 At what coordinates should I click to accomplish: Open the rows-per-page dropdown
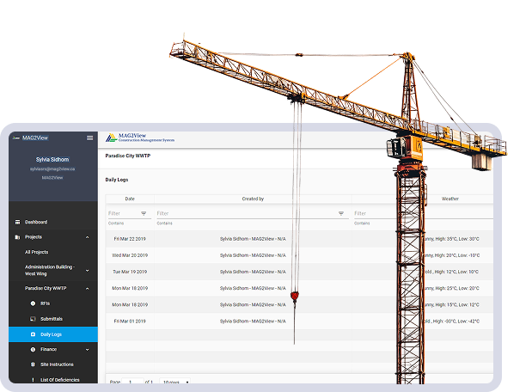pos(176,382)
